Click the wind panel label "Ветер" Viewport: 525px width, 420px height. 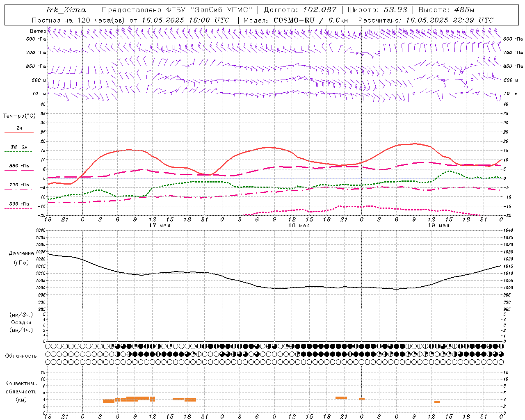click(x=38, y=31)
